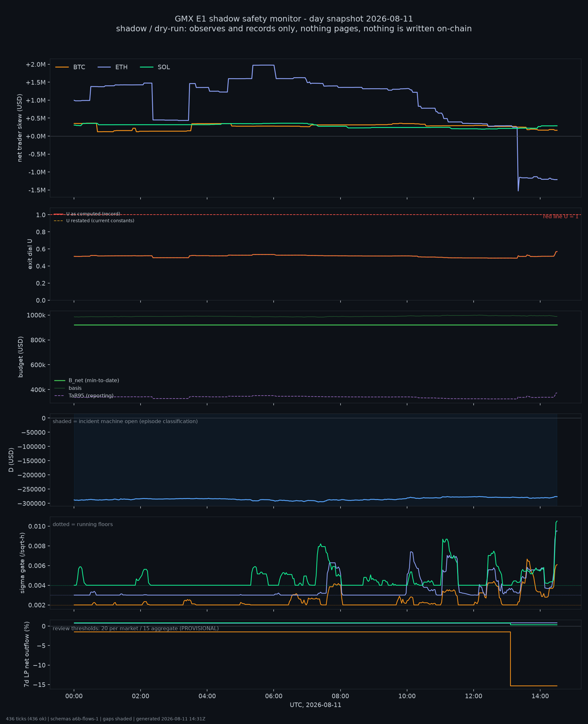Click the 'UTC, 2026-08-11' x-axis label
Image resolution: width=588 pixels, height=724 pixels.
315,705
